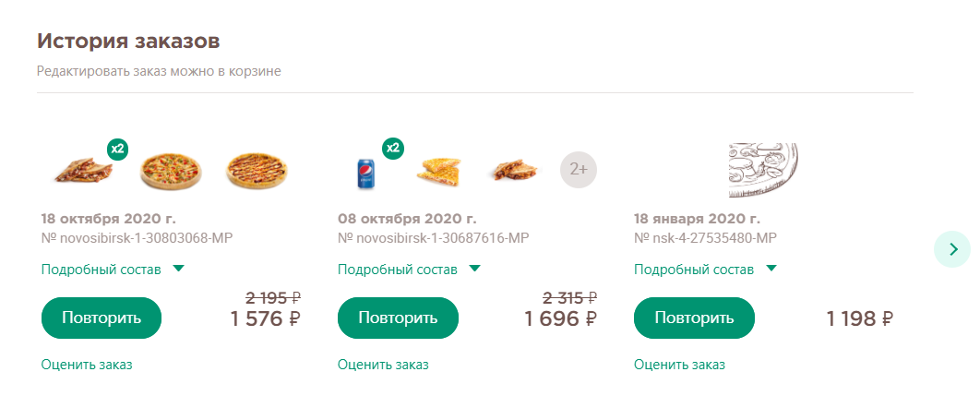Click the next orders arrow icon
The image size is (980, 408).
pyautogui.click(x=952, y=249)
